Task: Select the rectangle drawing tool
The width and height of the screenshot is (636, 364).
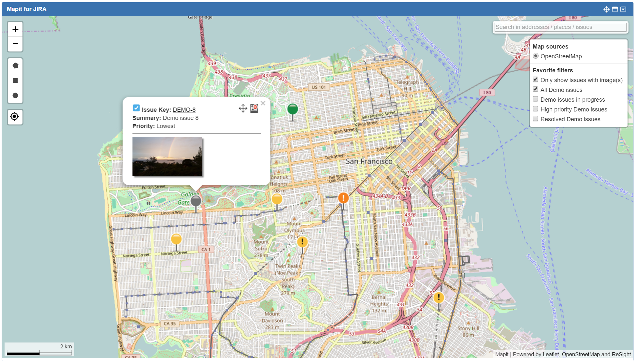Action: 15,80
